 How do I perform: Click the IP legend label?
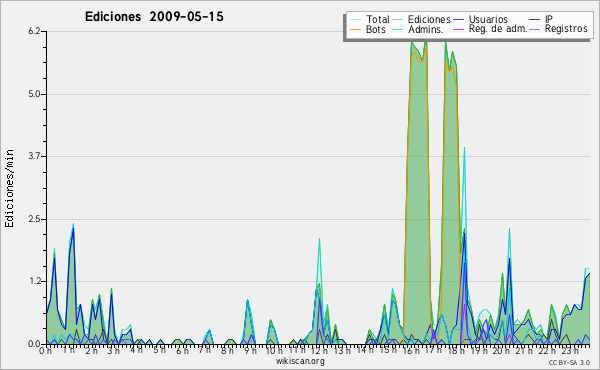click(549, 19)
